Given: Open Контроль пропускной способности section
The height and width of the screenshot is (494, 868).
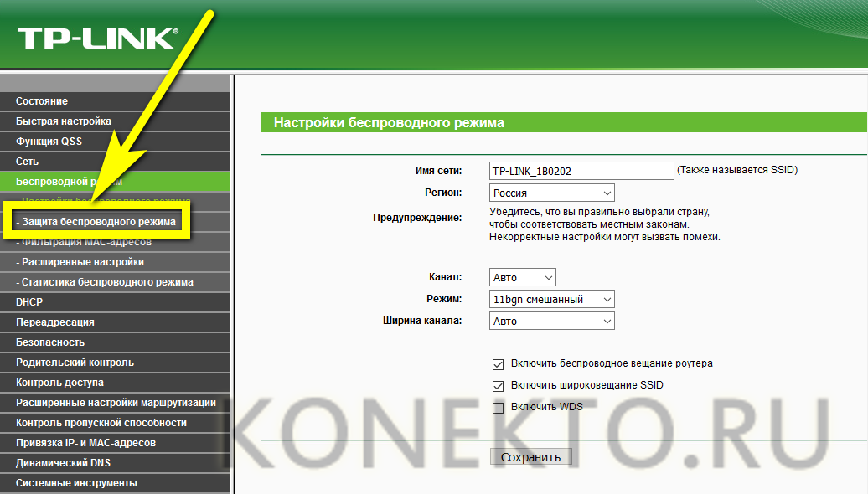Looking at the screenshot, I should pyautogui.click(x=115, y=423).
